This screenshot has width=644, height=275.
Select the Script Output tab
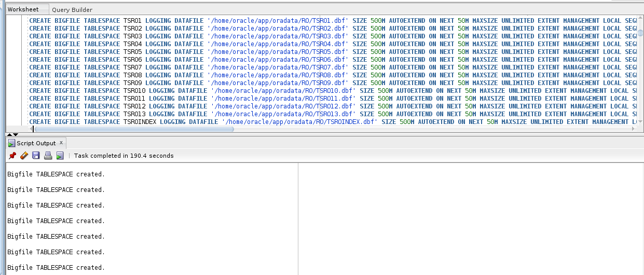tap(36, 143)
